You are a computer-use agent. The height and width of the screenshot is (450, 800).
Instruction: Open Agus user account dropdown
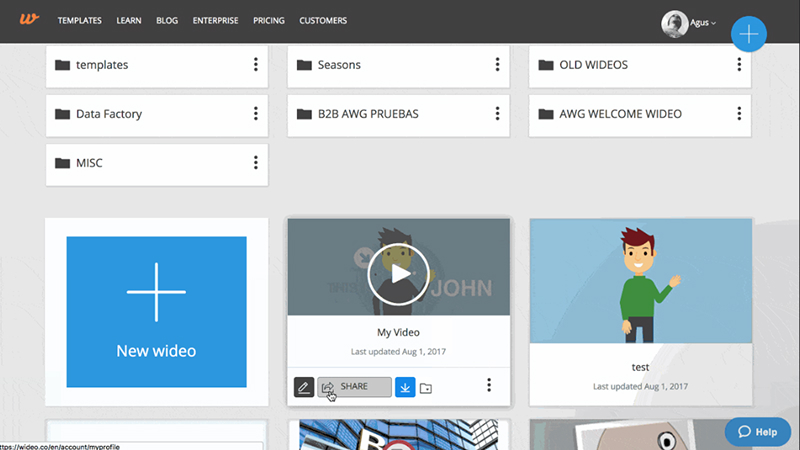(x=690, y=22)
